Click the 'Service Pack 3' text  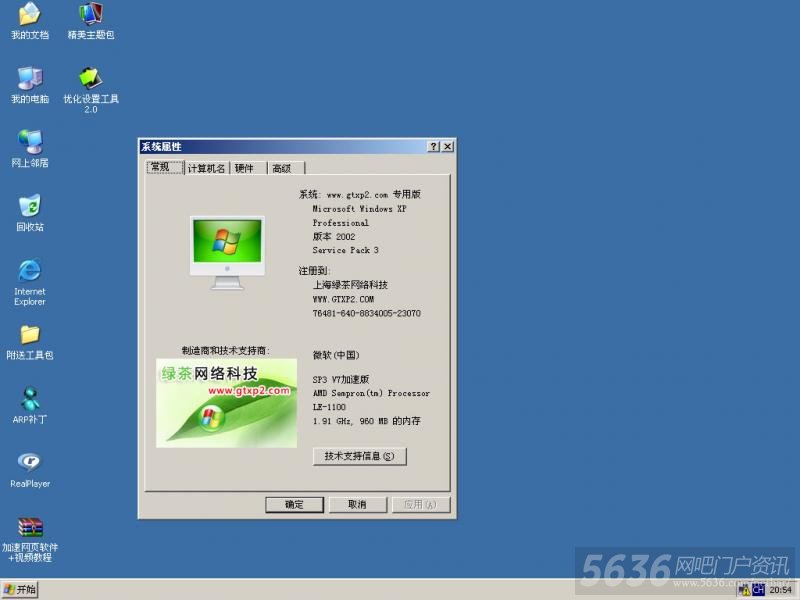click(345, 250)
